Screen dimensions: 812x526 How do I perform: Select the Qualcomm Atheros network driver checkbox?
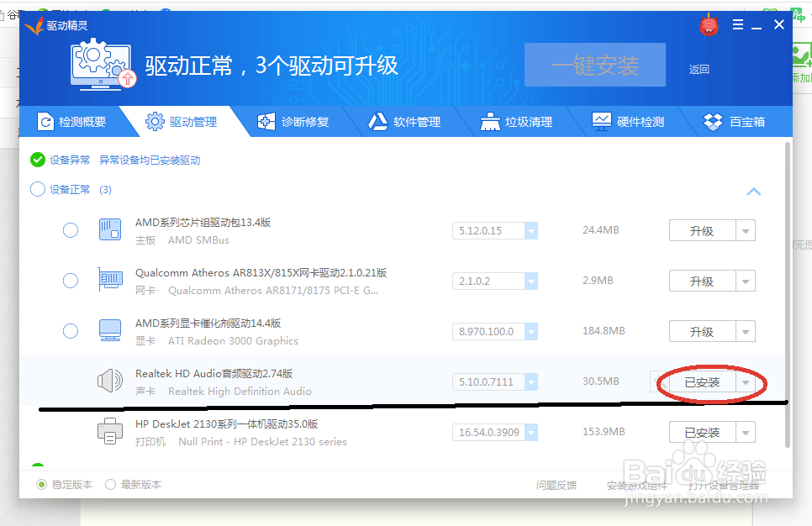coord(71,281)
